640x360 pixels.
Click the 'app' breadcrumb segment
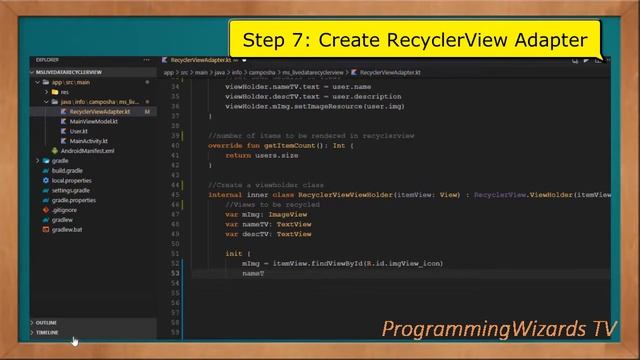coord(169,73)
